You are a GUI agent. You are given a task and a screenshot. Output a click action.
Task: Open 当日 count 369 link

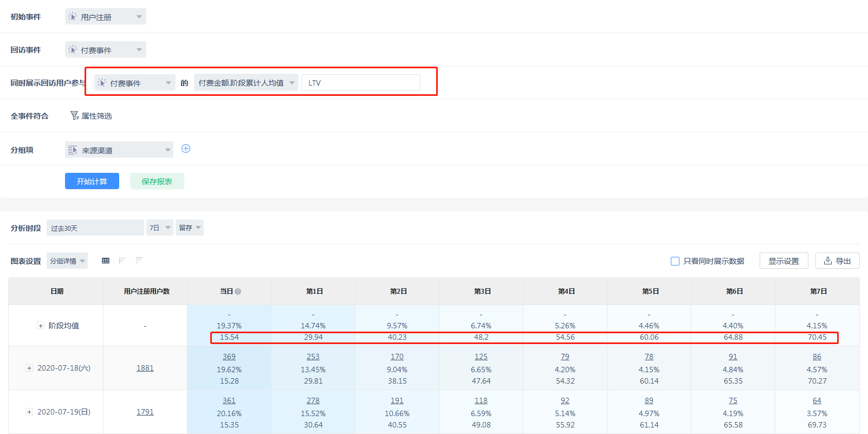click(x=229, y=357)
